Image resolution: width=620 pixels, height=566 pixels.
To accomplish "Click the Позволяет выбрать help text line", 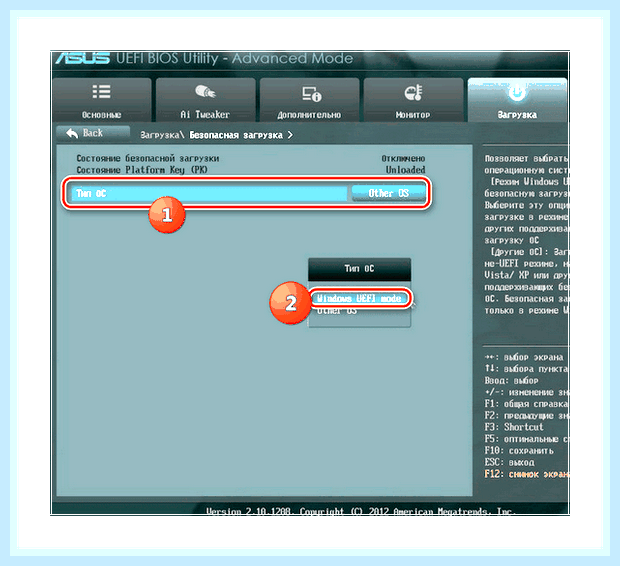I will [527, 158].
